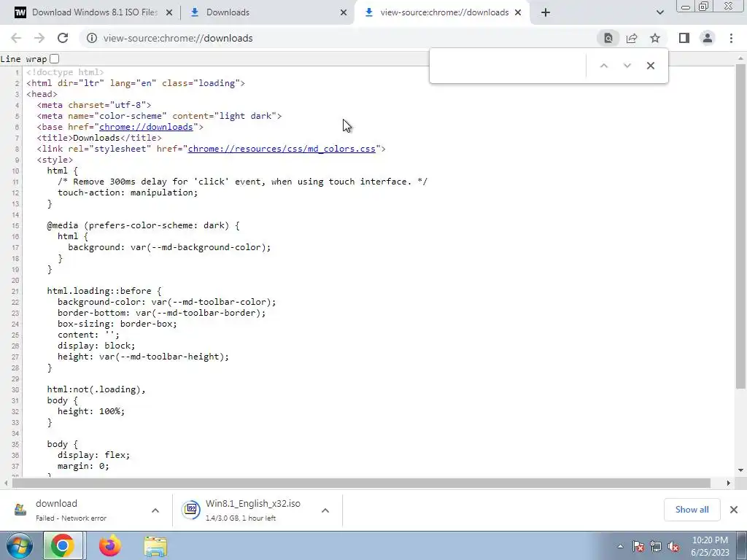Screen dimensions: 747x560
Task: Click the horizontal scrollbar left arrow
Action: pyautogui.click(x=6, y=483)
